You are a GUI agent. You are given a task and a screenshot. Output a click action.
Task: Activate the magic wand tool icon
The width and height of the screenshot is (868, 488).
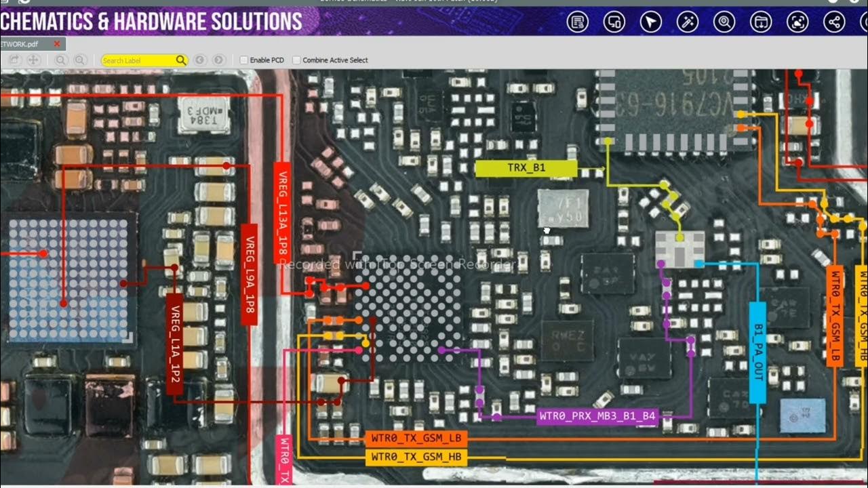(x=688, y=22)
